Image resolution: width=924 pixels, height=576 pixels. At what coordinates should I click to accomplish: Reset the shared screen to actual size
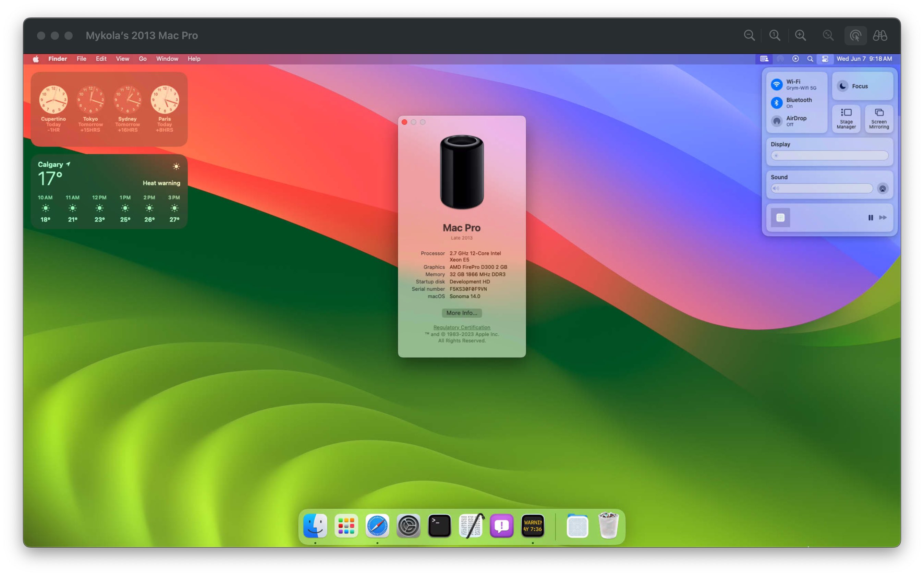pyautogui.click(x=775, y=35)
